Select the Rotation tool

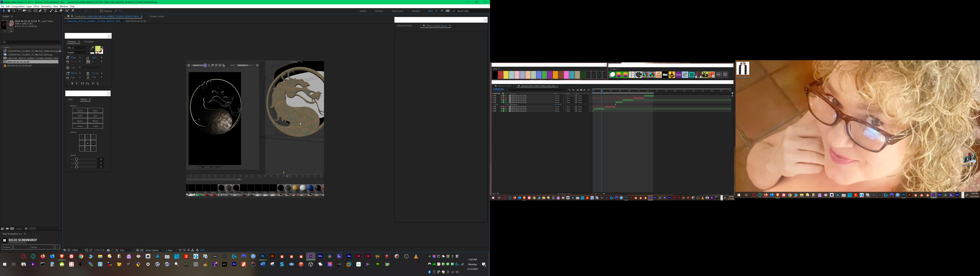point(20,11)
